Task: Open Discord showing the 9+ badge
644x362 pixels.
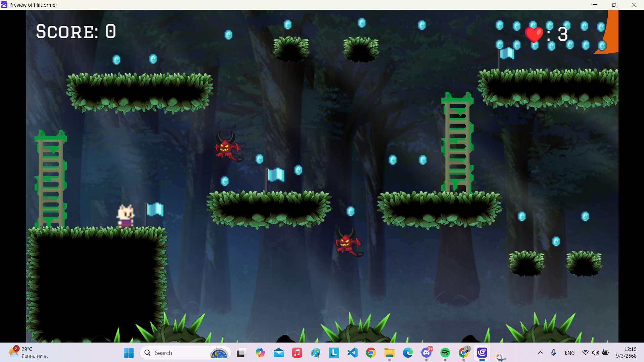Action: [426, 353]
